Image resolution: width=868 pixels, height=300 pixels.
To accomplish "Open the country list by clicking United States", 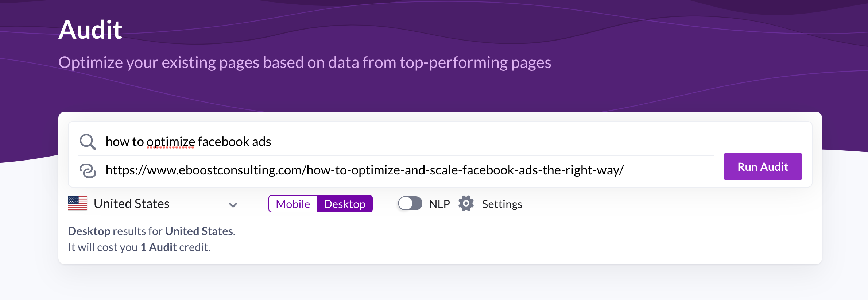I will tap(132, 204).
